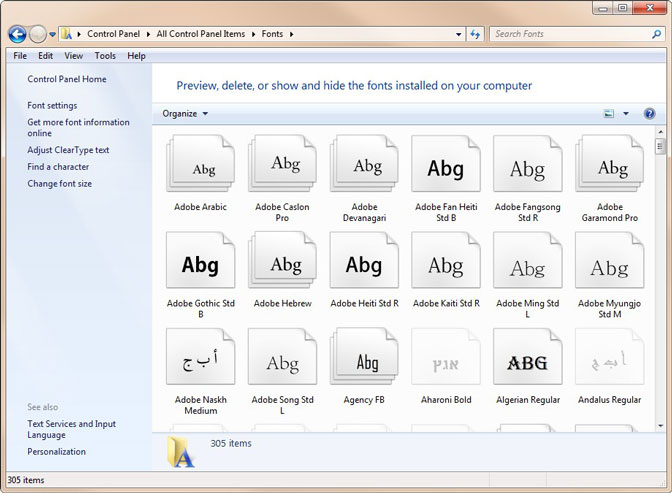Select the Agency FB font icon

coord(364,356)
